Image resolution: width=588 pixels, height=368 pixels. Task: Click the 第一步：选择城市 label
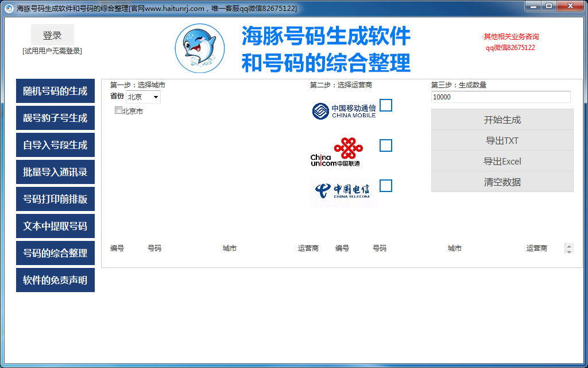[138, 85]
